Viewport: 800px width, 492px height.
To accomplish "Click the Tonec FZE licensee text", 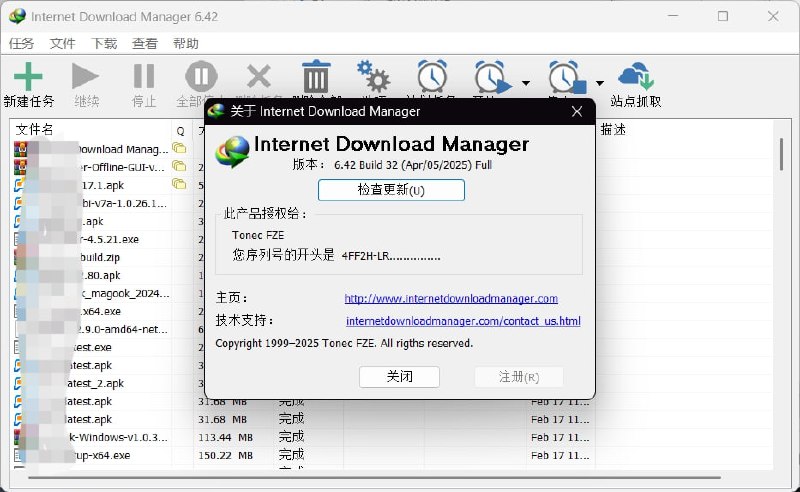I will coord(258,235).
